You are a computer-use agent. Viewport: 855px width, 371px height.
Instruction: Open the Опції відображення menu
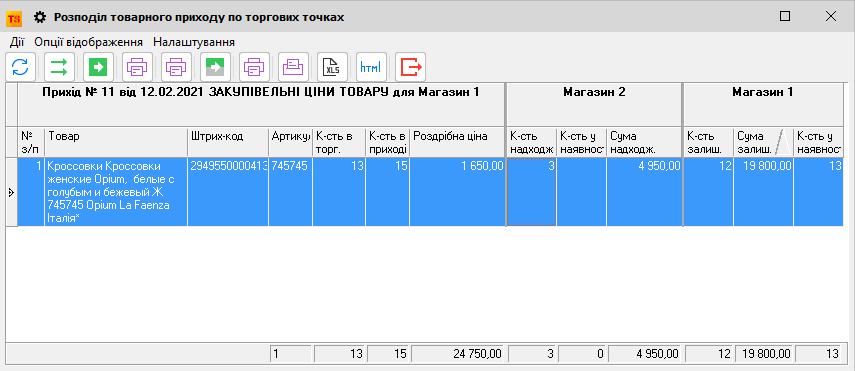(89, 42)
